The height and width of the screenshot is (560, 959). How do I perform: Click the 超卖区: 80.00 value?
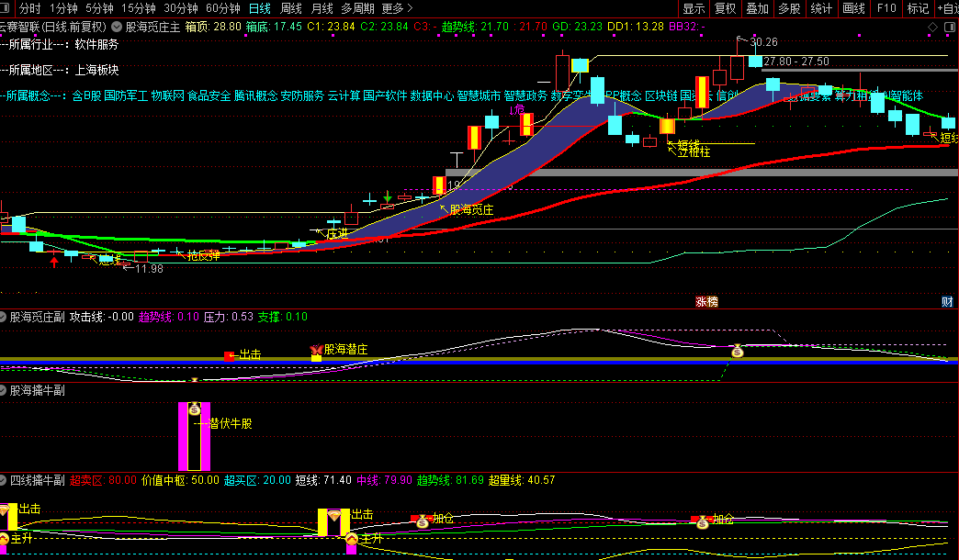104,480
